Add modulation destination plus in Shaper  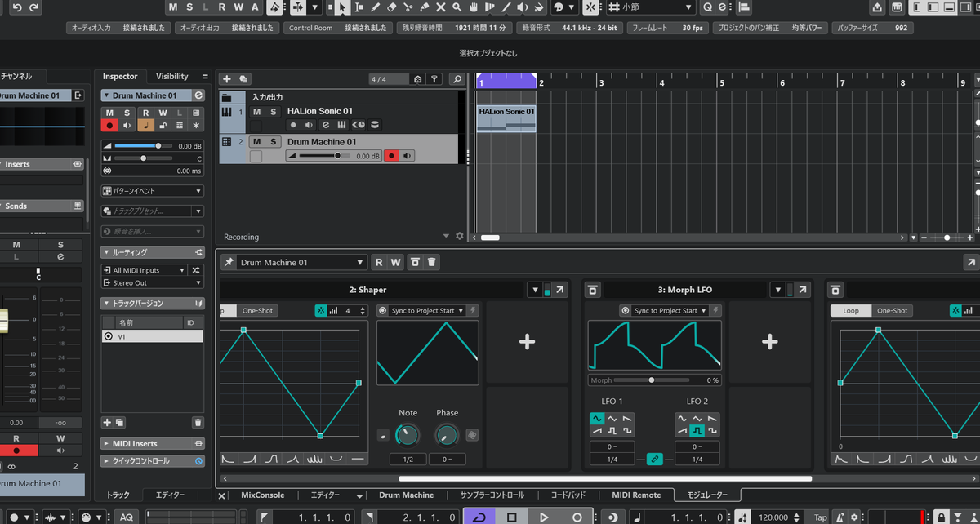click(x=527, y=342)
